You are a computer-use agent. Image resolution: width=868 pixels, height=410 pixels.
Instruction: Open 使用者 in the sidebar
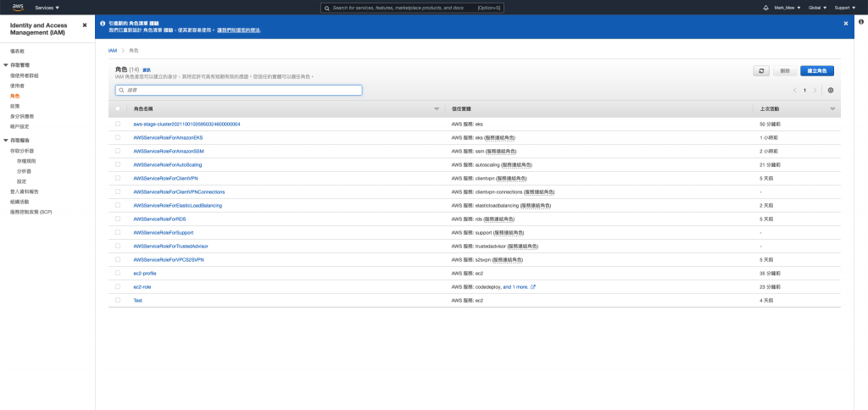point(17,86)
